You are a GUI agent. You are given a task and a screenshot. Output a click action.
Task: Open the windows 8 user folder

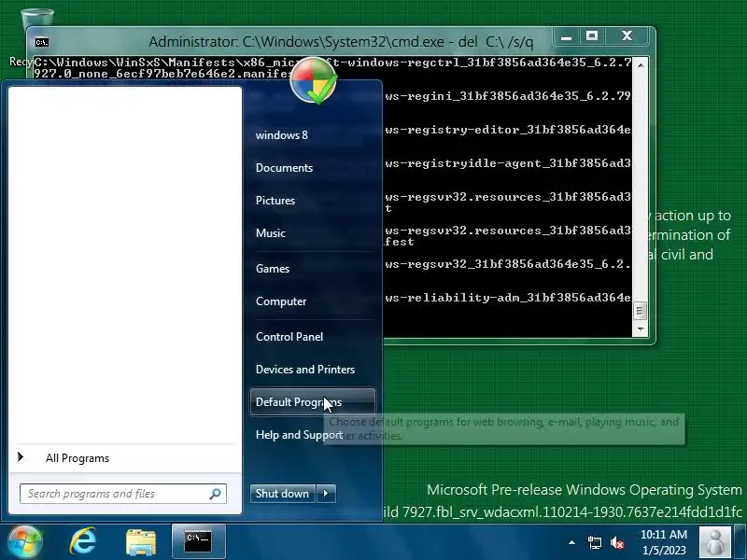pyautogui.click(x=282, y=135)
